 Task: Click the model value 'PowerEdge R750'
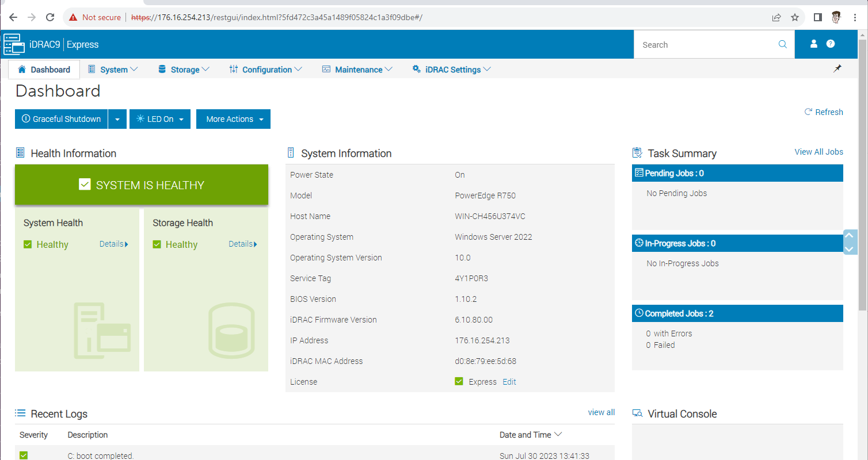coord(485,195)
